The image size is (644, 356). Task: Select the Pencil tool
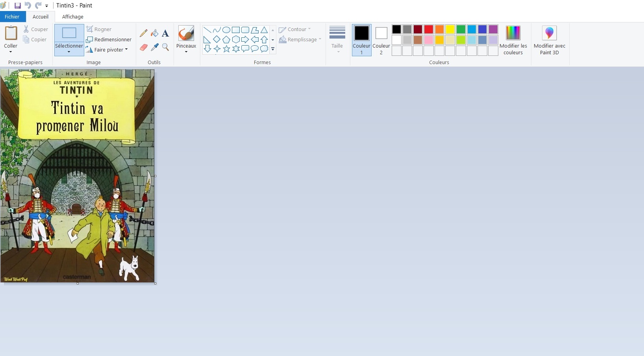coord(144,33)
